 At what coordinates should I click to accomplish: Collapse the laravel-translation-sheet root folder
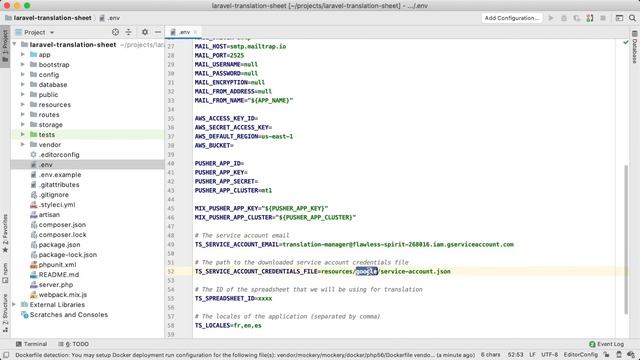pyautogui.click(x=15, y=44)
